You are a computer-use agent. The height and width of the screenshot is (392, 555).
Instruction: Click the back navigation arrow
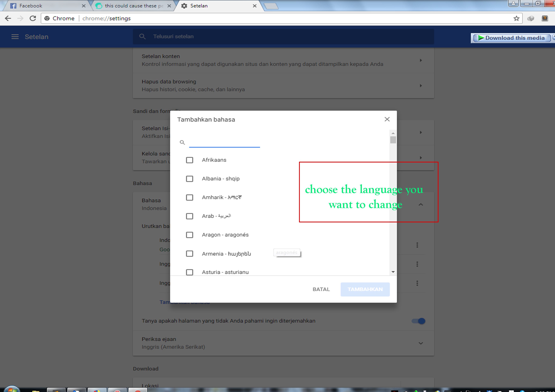tap(8, 18)
